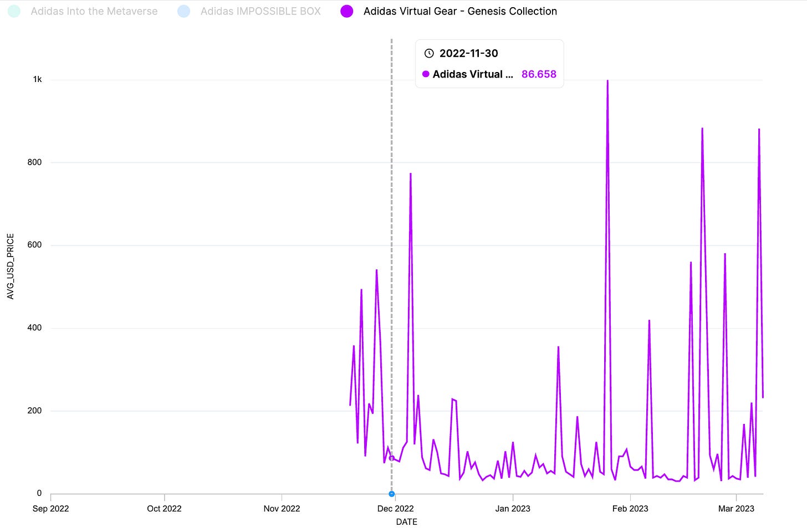807x532 pixels.
Task: Click the Feb 2023 axis label
Action: pyautogui.click(x=630, y=509)
